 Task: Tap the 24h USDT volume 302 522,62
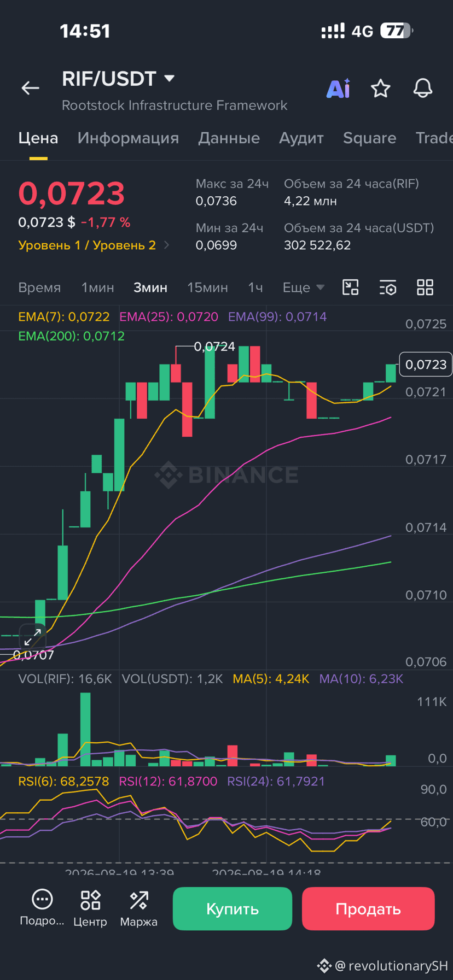tap(317, 245)
